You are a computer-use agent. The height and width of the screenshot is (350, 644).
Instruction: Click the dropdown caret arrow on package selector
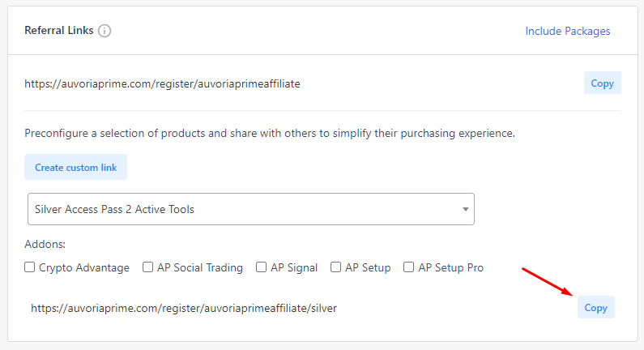(x=465, y=210)
